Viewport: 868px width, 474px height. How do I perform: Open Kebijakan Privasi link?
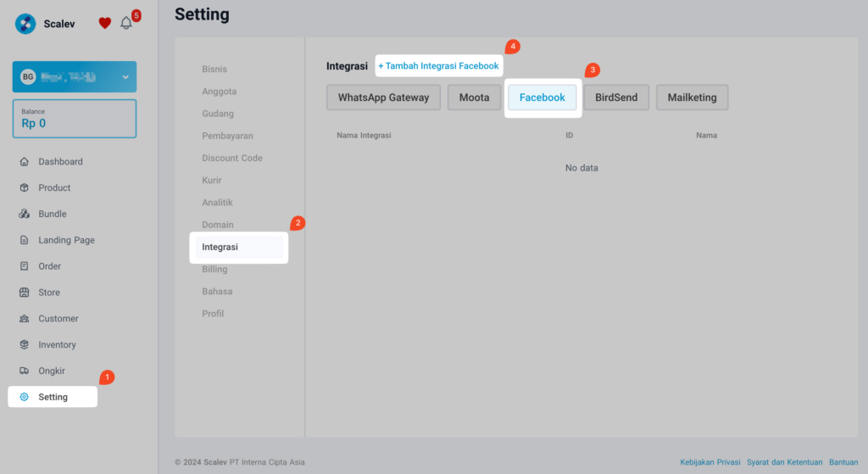709,462
